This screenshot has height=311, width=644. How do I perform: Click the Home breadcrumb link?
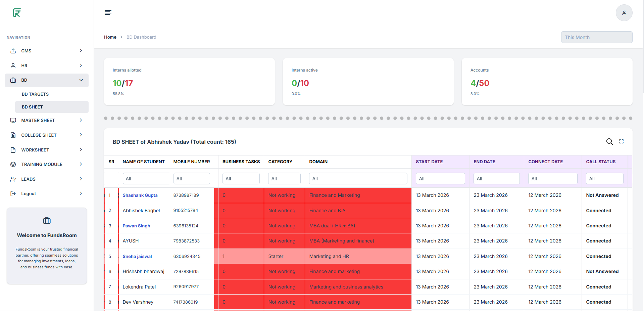point(110,37)
